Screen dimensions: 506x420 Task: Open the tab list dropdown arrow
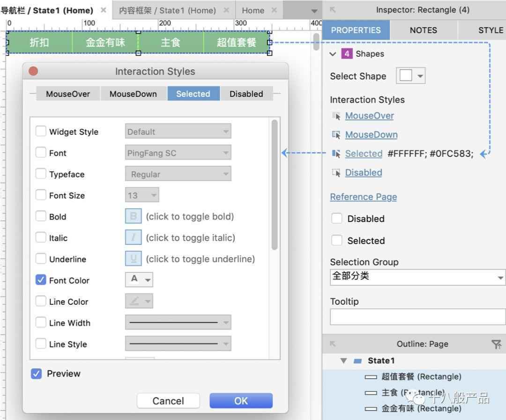click(314, 11)
